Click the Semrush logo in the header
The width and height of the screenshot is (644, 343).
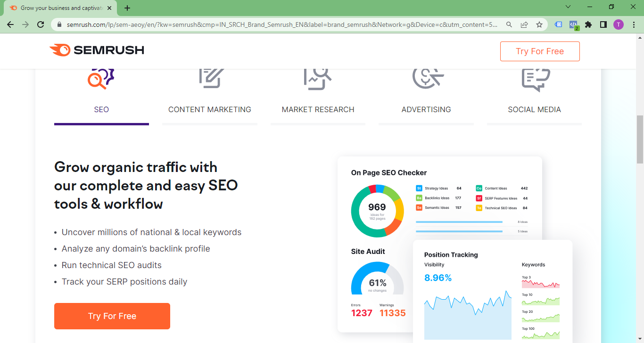(97, 50)
